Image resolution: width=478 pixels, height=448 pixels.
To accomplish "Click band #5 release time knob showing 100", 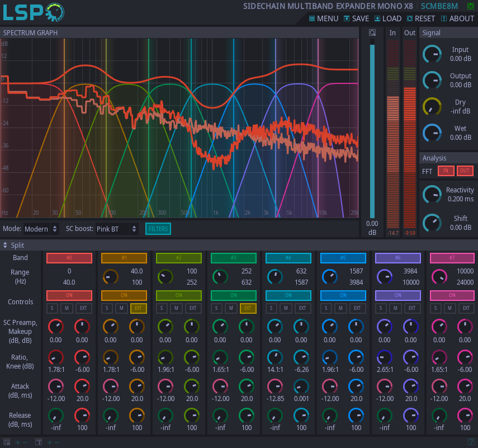I will click(x=356, y=416).
